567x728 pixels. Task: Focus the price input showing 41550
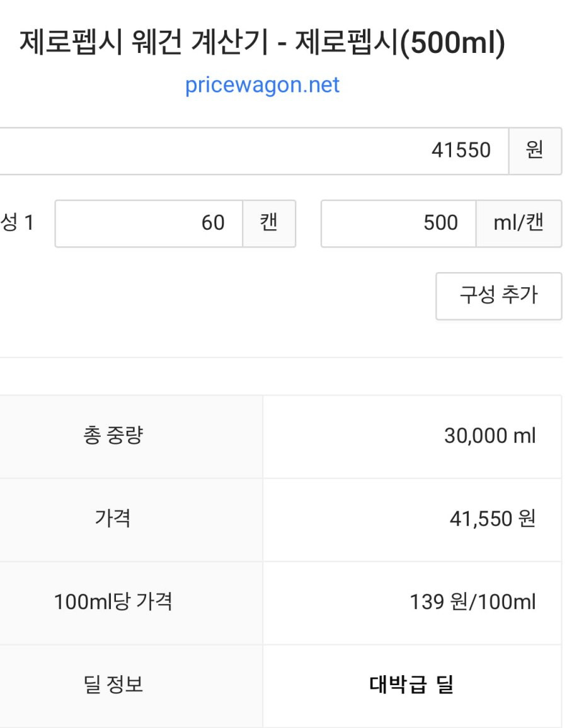click(x=252, y=151)
